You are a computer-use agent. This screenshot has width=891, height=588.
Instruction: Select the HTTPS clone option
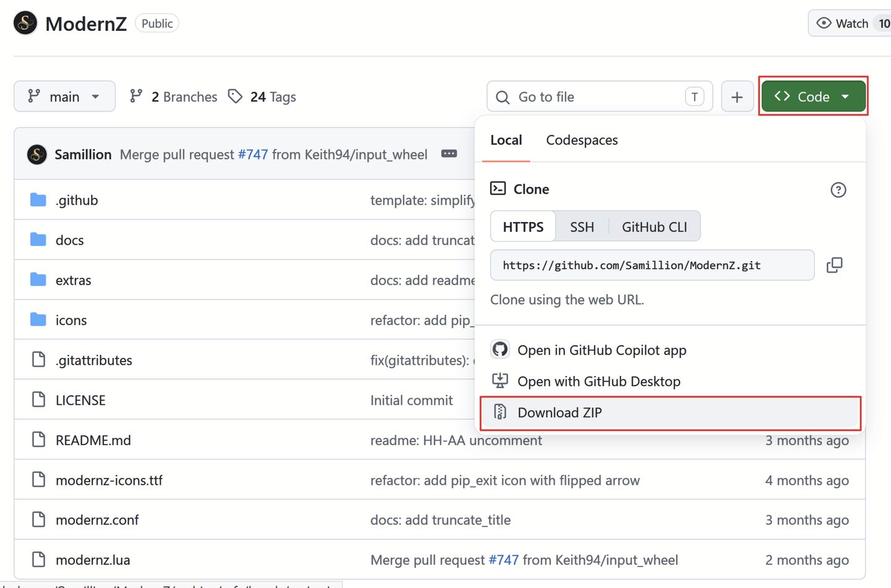click(x=523, y=227)
